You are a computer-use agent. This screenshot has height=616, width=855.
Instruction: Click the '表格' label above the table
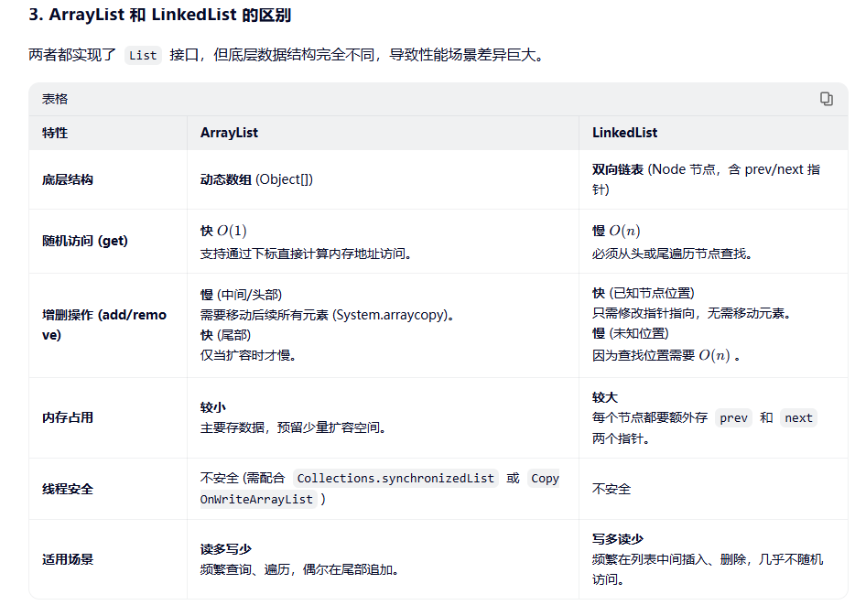coord(55,99)
